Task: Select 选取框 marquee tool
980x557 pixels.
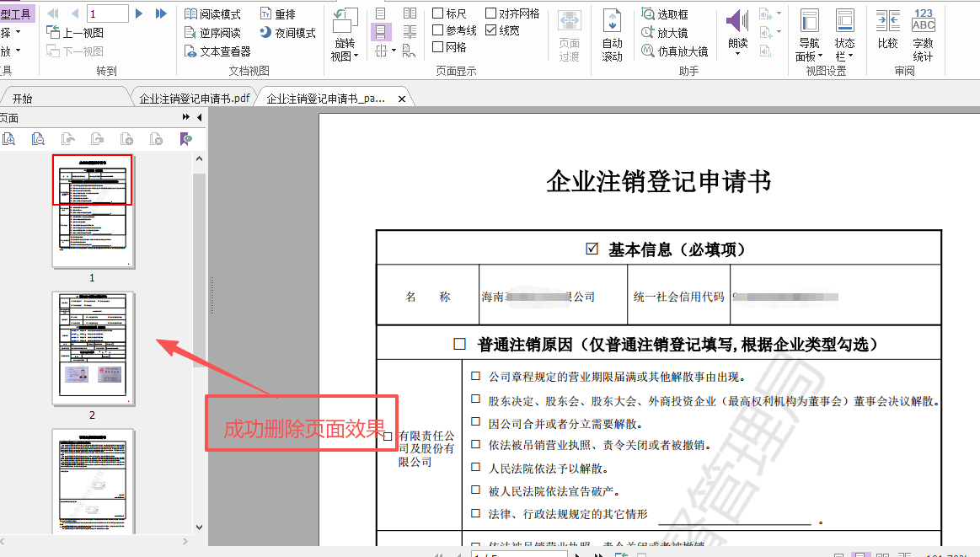Action: tap(665, 13)
